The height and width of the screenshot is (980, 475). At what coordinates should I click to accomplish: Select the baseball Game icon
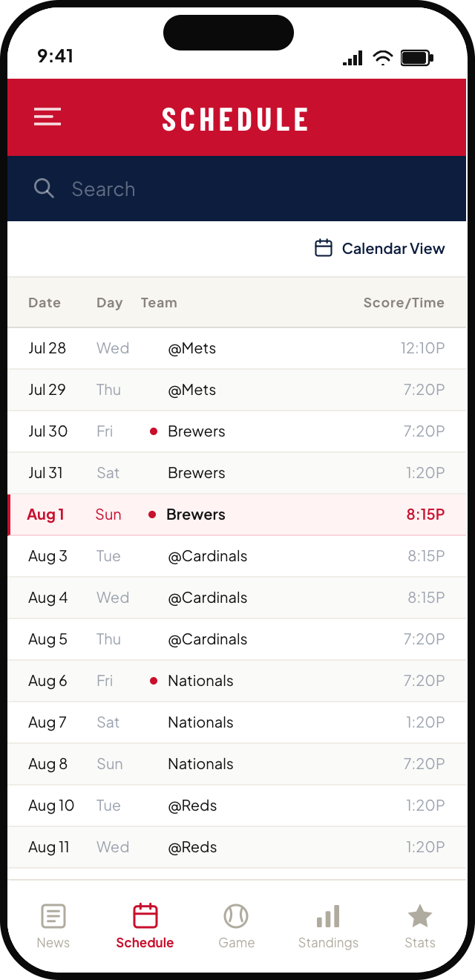(236, 916)
